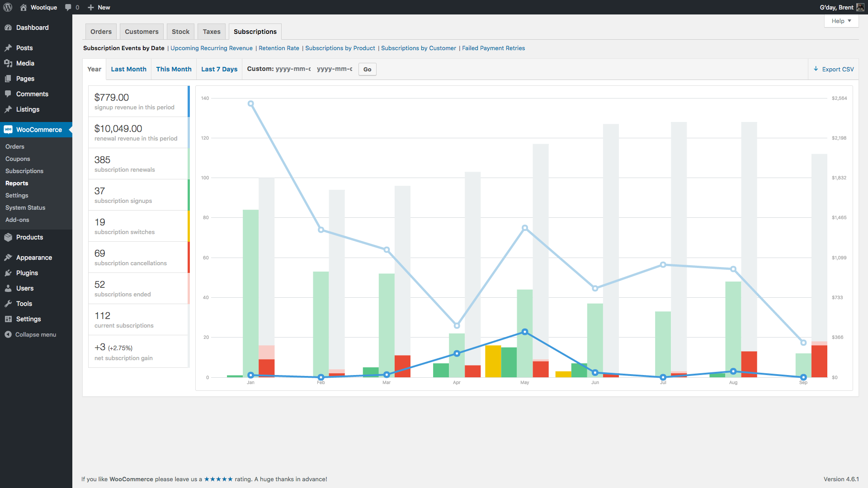Viewport: 868px width, 488px height.
Task: Open the Tools wrench icon
Action: (x=9, y=304)
